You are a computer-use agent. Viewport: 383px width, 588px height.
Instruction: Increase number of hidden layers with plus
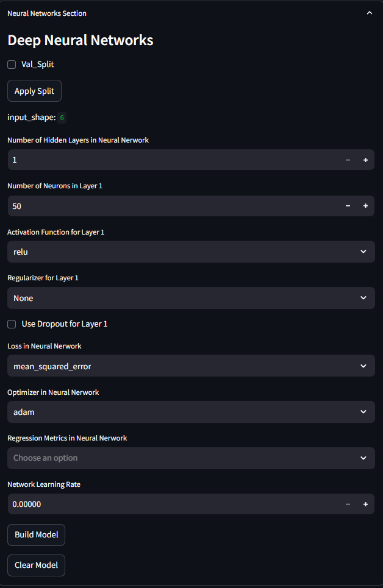coord(365,160)
